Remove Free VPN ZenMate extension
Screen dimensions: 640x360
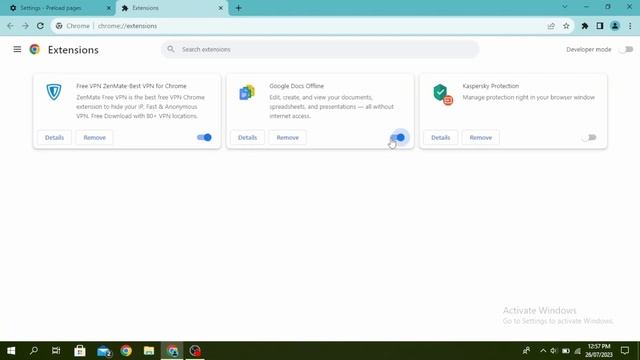[94, 138]
